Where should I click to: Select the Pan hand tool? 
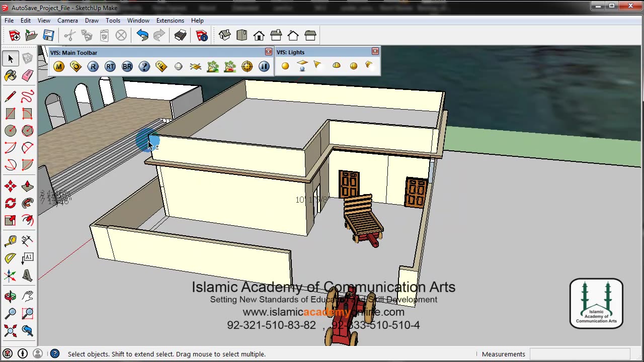coord(28,297)
